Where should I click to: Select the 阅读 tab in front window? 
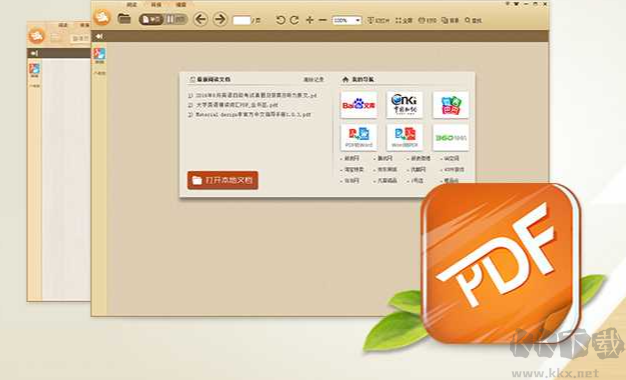click(131, 4)
